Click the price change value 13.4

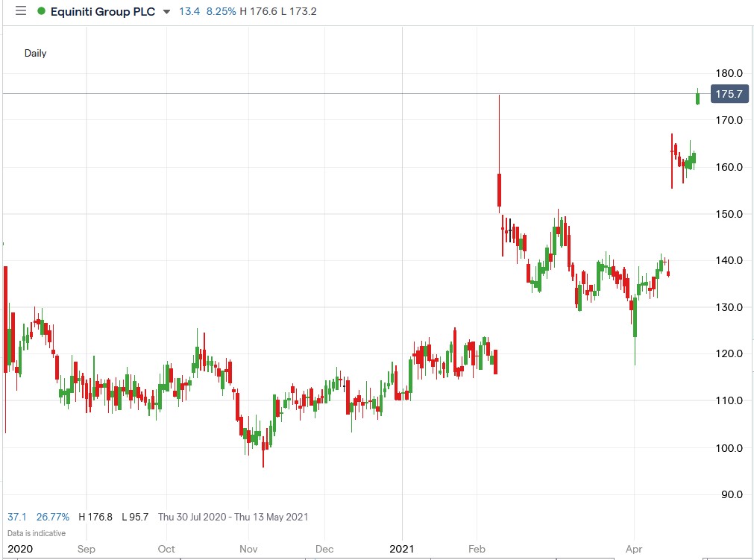(188, 11)
